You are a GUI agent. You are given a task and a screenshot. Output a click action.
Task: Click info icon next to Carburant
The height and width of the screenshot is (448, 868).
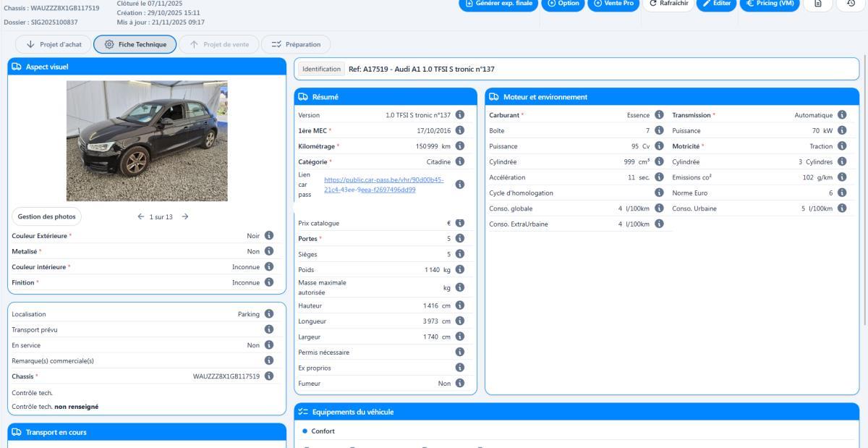coord(659,115)
